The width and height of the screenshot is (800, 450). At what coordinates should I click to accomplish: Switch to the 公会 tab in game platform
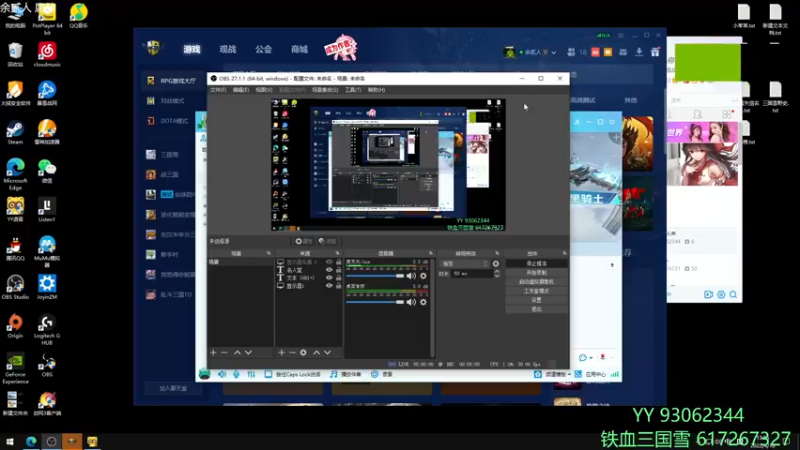(x=263, y=49)
